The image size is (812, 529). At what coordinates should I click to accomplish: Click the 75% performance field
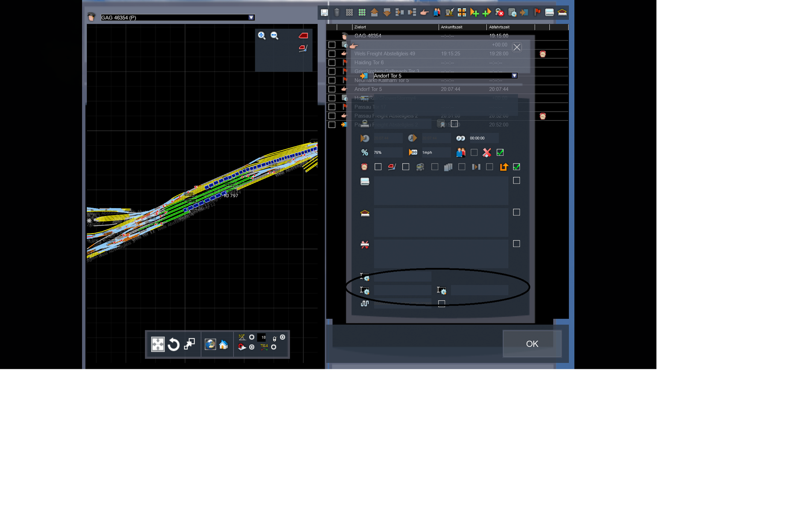(x=388, y=153)
